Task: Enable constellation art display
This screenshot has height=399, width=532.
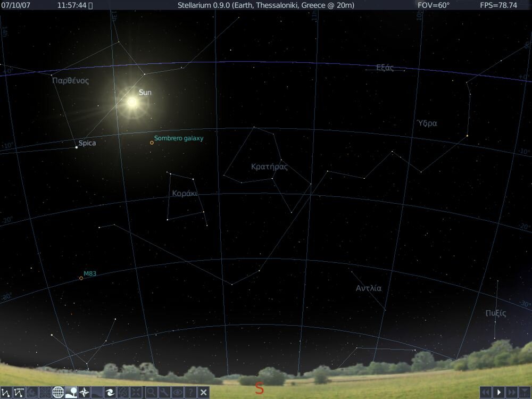Action: [32, 393]
